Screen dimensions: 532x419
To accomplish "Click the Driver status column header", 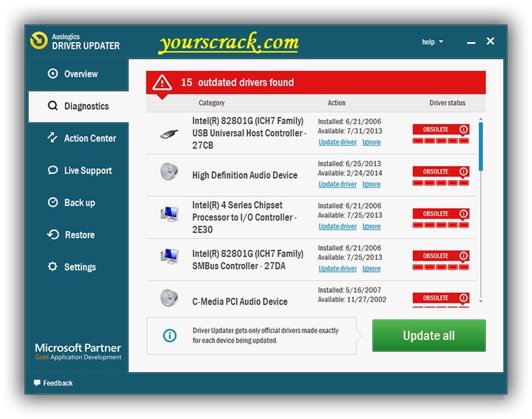I will point(447,103).
